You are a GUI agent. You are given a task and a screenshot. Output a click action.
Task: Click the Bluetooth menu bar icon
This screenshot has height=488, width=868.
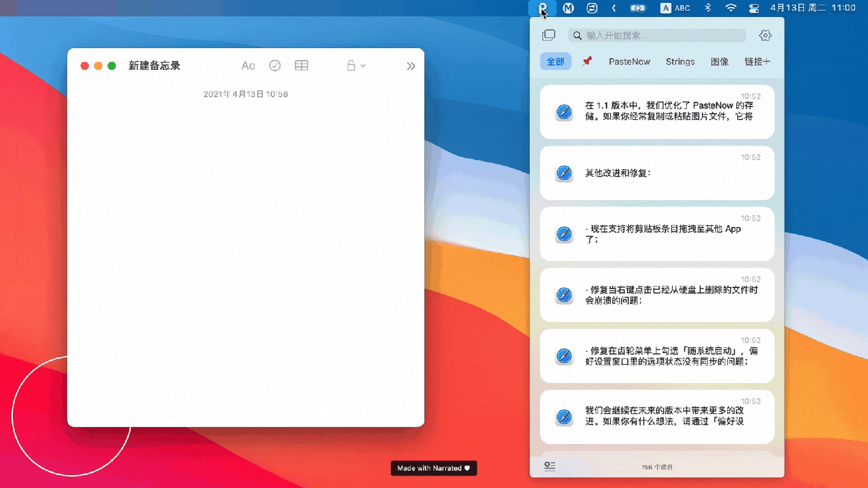coord(708,8)
